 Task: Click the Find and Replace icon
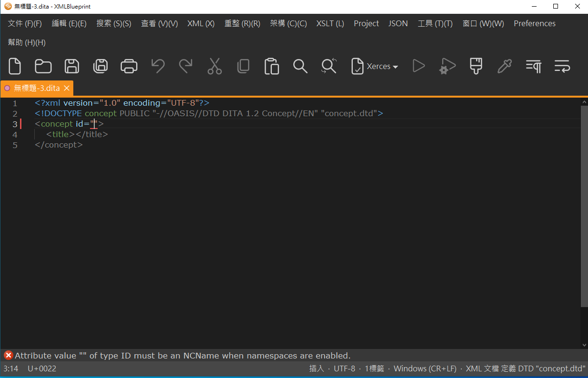coord(329,66)
